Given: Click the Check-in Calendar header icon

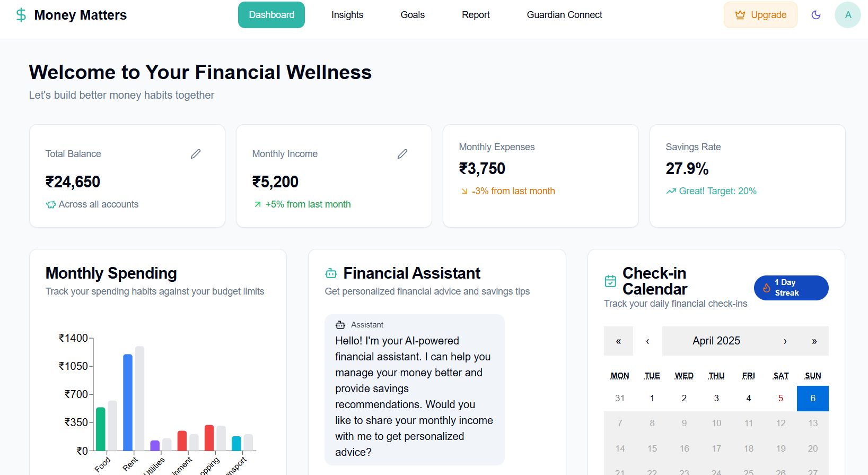Looking at the screenshot, I should click(x=610, y=281).
